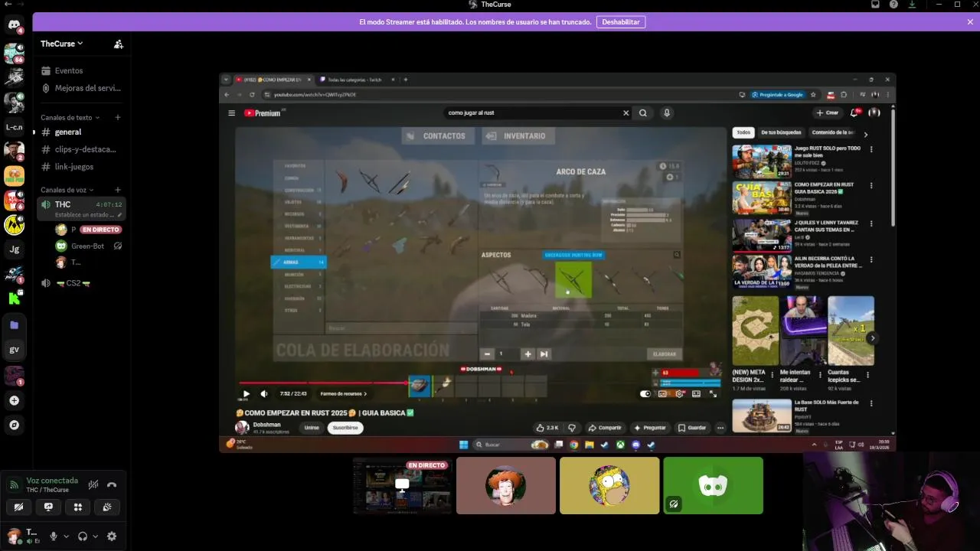Add a server with the plus icon
This screenshot has height=551, width=980.
pos(14,400)
